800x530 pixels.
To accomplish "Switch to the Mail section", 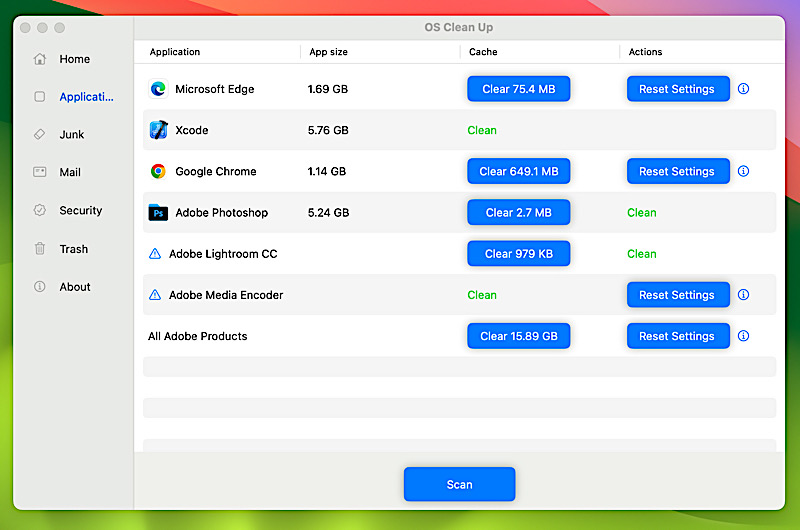I will click(x=69, y=172).
